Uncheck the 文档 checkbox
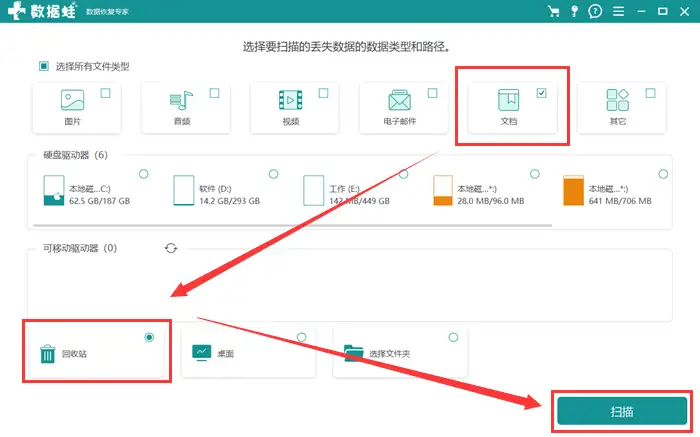700x437 pixels. 542,93
